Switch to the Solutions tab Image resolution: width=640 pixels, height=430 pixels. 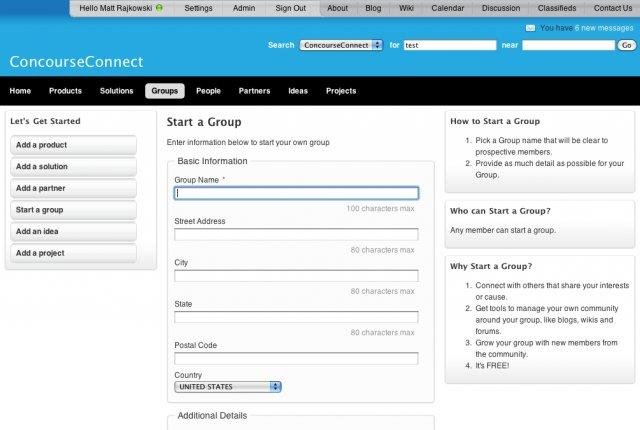pos(117,91)
